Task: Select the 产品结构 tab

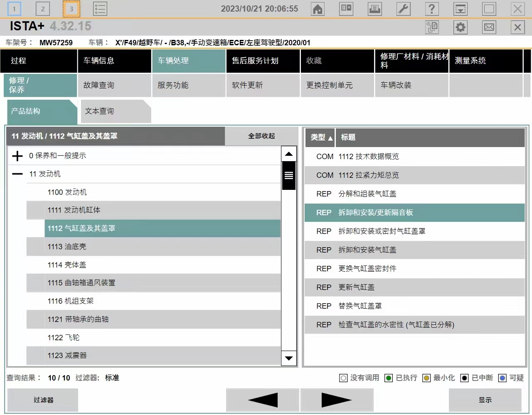Action: point(42,111)
